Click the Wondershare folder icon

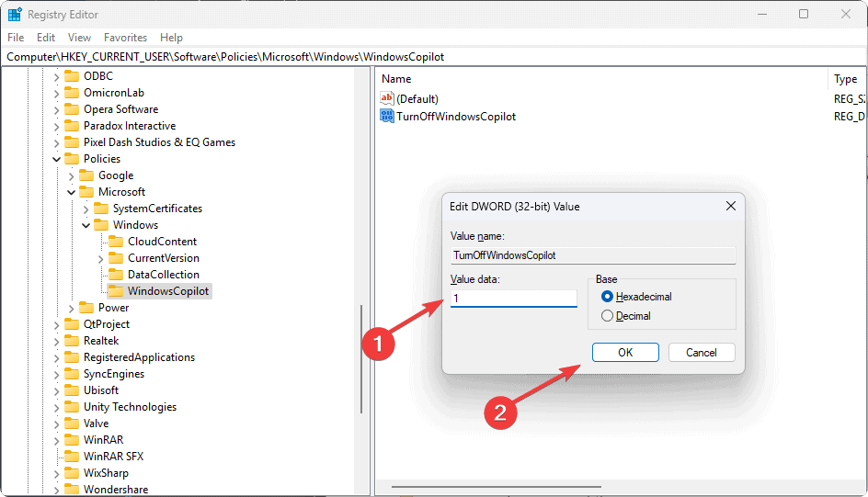(x=72, y=490)
